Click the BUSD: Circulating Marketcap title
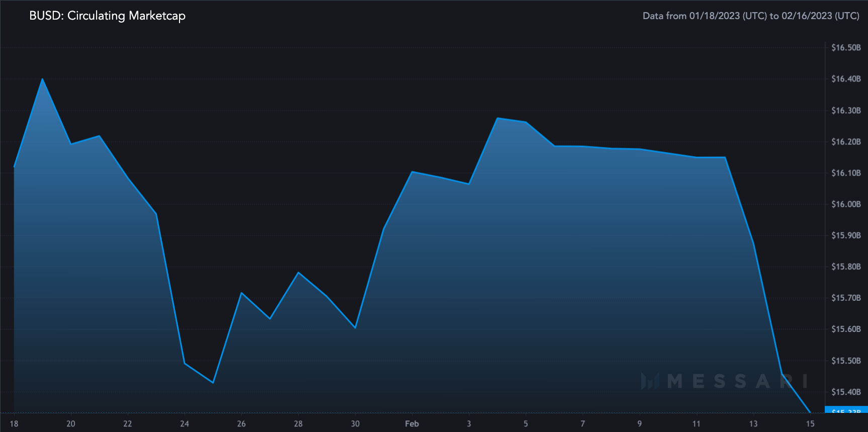The width and height of the screenshot is (868, 432). (107, 16)
